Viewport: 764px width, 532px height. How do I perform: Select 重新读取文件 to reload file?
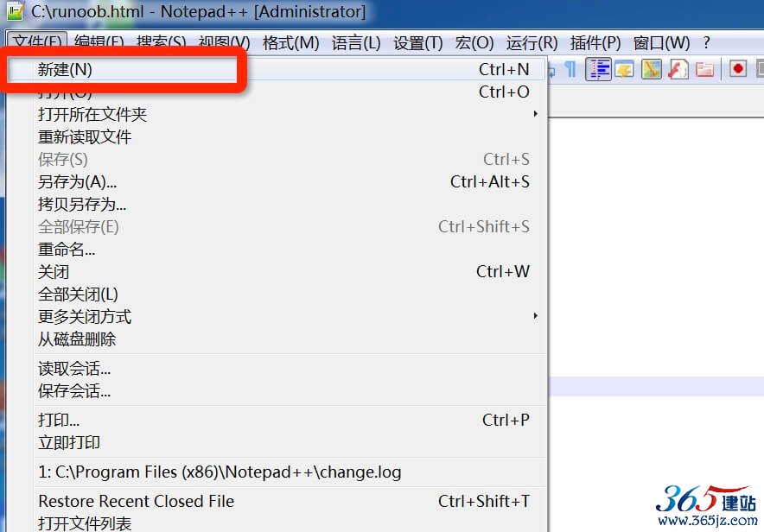pyautogui.click(x=277, y=136)
